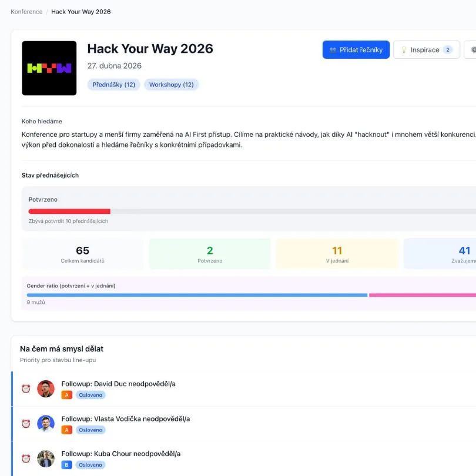The width and height of the screenshot is (476, 476).
Task: Click the alarm clock icon beside David Duc
Action: click(x=26, y=388)
